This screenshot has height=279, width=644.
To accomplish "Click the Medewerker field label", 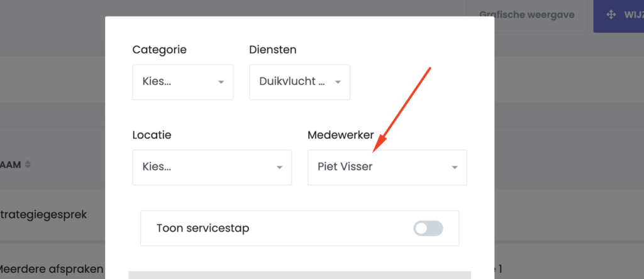I will 341,135.
